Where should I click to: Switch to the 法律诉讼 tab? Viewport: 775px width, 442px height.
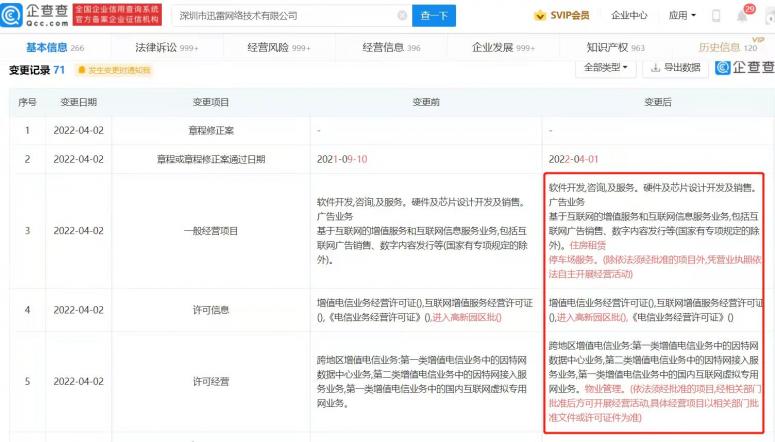(x=167, y=47)
